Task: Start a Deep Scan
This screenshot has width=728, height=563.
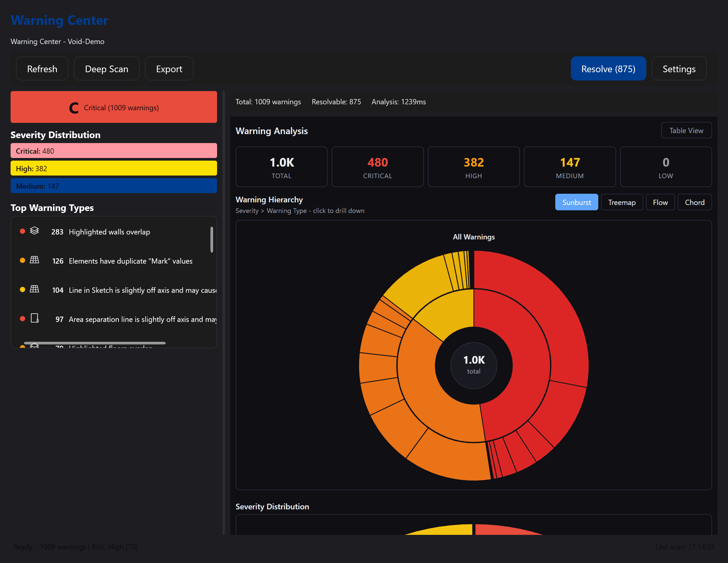Action: pos(107,69)
